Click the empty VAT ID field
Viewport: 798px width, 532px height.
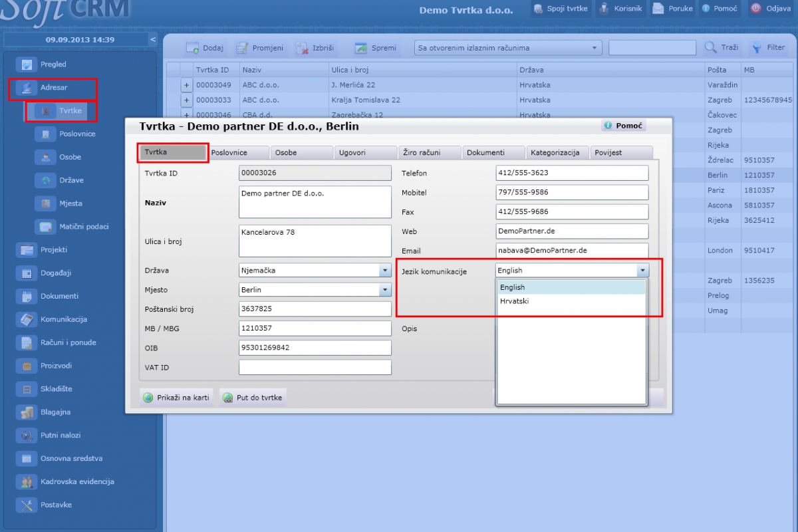pos(315,367)
